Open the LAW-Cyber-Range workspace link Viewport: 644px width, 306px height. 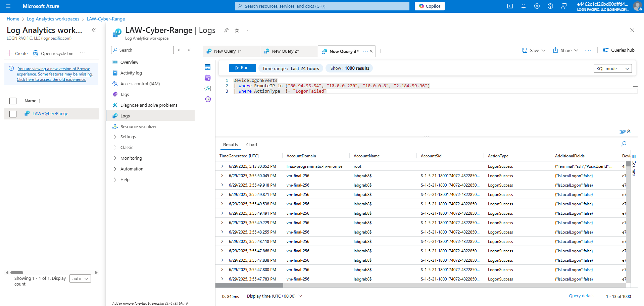50,113
